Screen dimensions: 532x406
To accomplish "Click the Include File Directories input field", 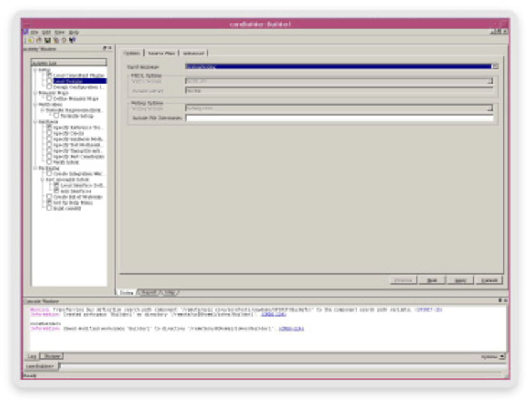I will [339, 118].
